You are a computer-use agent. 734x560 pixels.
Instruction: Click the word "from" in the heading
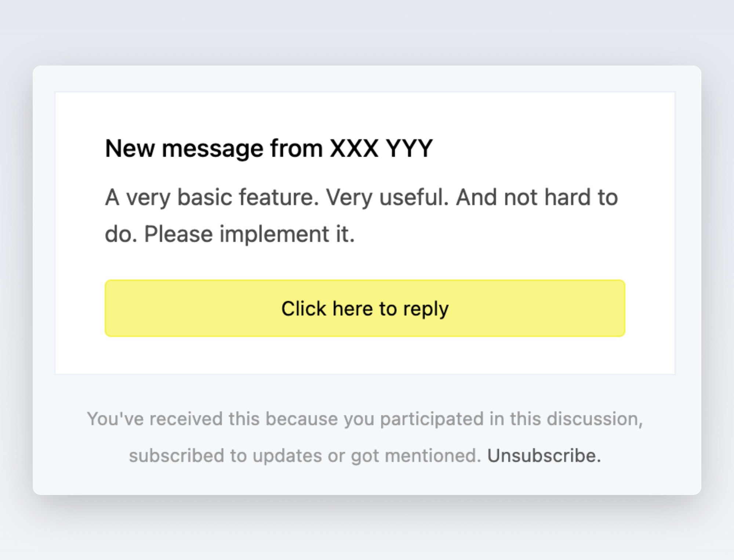(296, 148)
